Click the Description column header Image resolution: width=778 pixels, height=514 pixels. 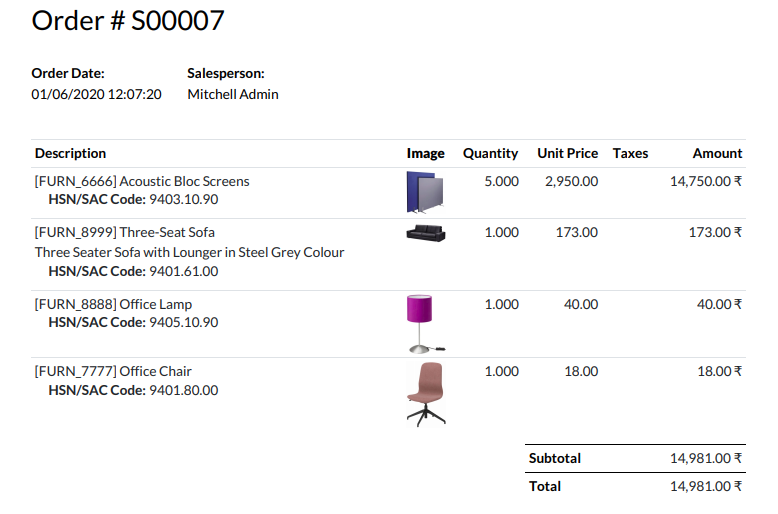70,153
